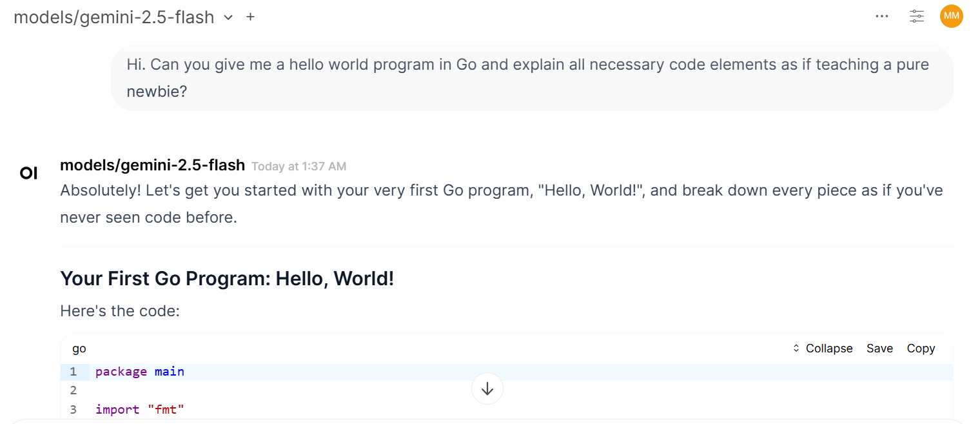The image size is (980, 424).
Task: Click the plus icon to add another model
Action: click(251, 17)
